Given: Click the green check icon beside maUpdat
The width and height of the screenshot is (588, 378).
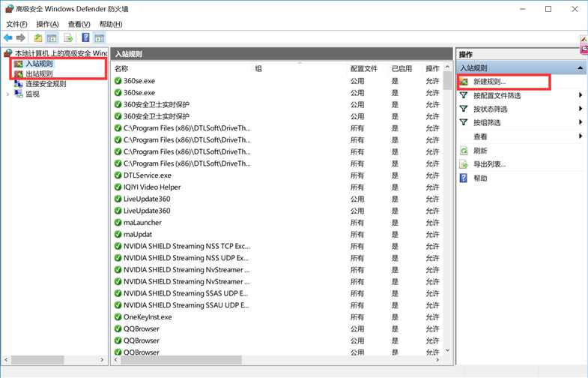Looking at the screenshot, I should (x=118, y=234).
